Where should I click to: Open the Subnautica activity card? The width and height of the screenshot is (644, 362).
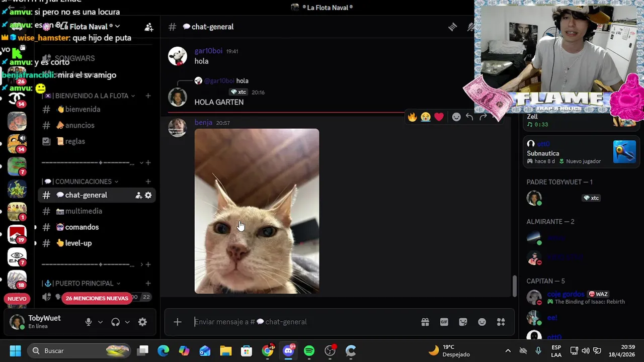click(581, 152)
